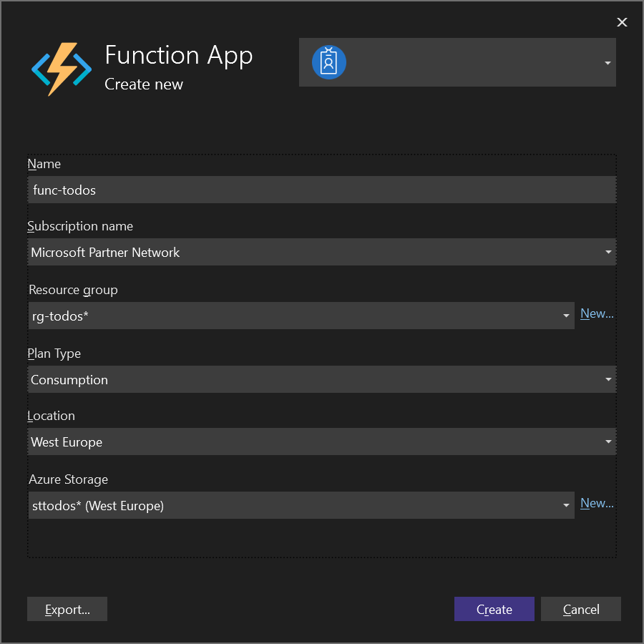Viewport: 644px width, 644px height.
Task: Close the Function App dialog
Action: click(621, 22)
